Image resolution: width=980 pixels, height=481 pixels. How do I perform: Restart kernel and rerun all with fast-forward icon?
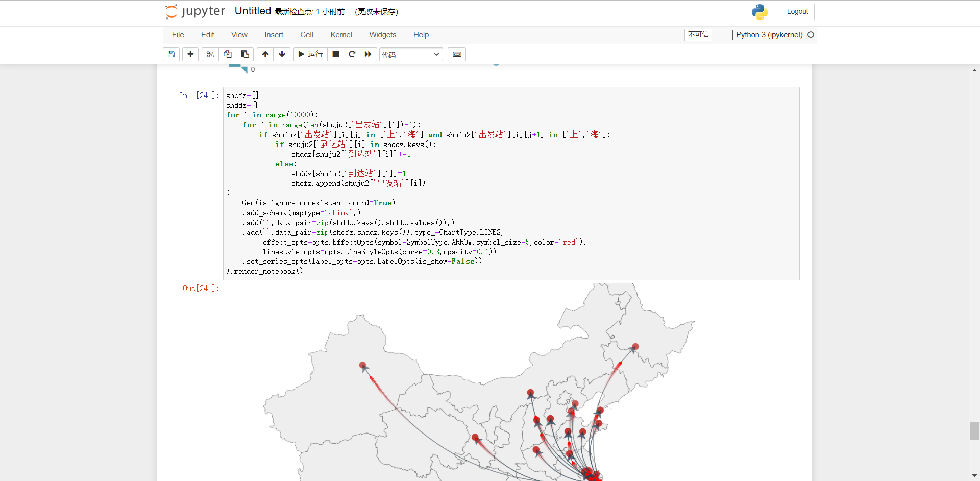[x=368, y=54]
